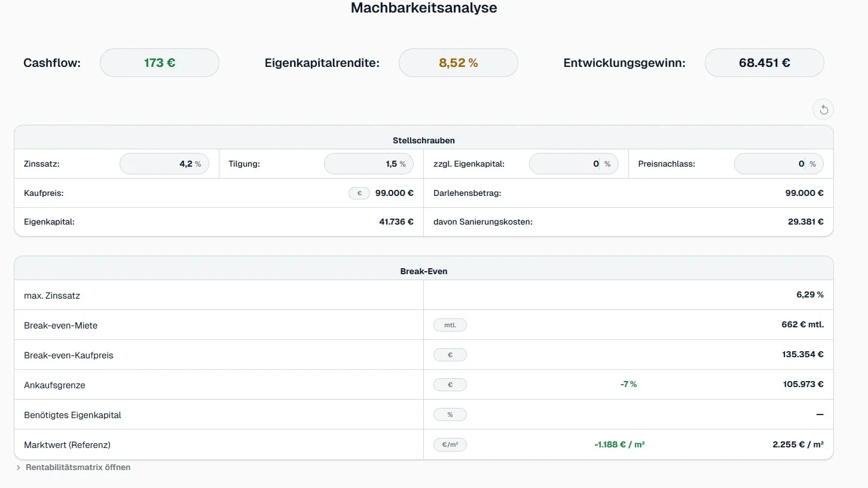This screenshot has width=868, height=488.
Task: Click the Tilgung input field showing 1,5
Action: (369, 164)
